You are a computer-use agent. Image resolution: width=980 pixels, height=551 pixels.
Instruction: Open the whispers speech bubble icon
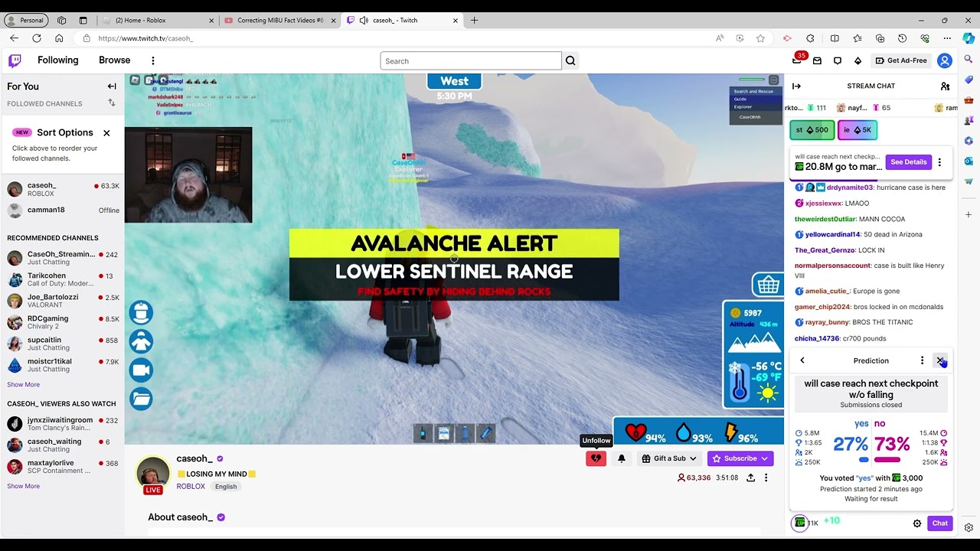tap(838, 60)
